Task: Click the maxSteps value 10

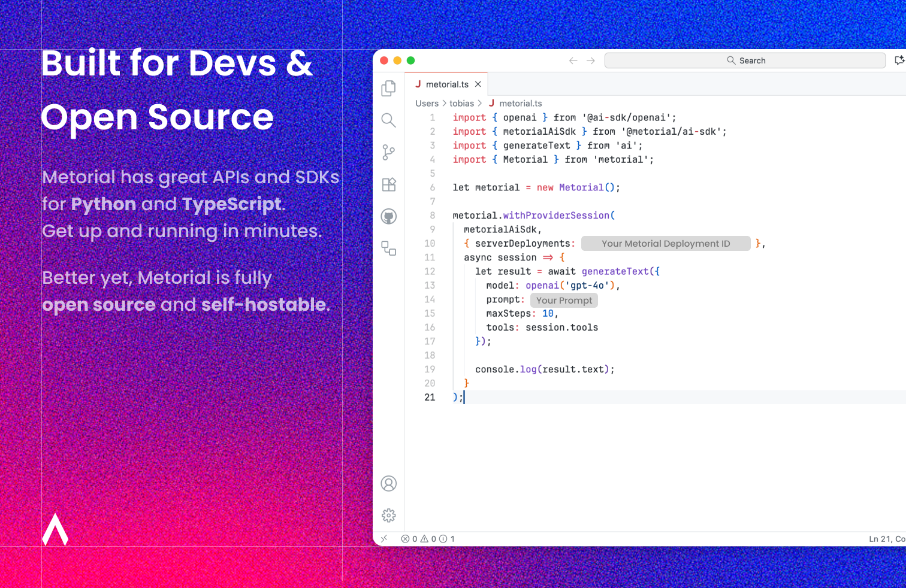Action: [x=548, y=314]
